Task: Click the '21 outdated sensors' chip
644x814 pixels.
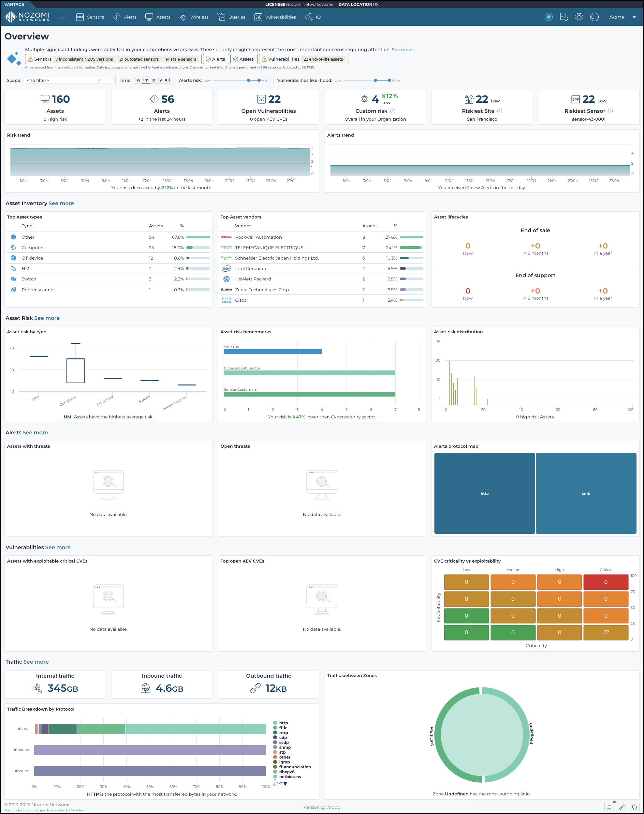Action: [x=139, y=59]
